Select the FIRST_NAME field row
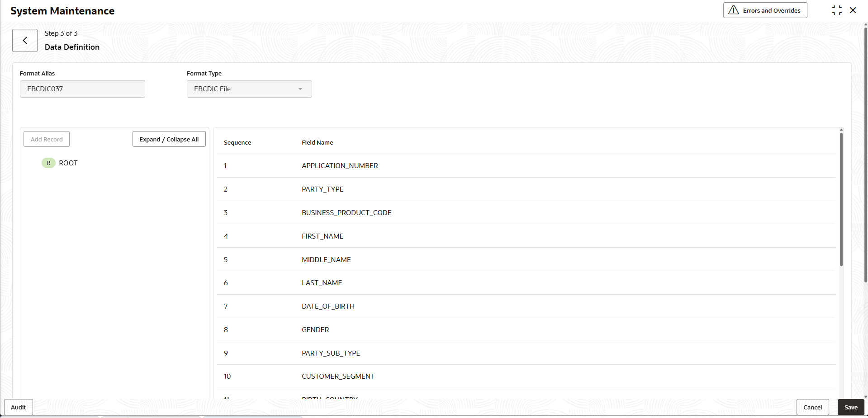Screen dimensions: 868x418 (526, 236)
